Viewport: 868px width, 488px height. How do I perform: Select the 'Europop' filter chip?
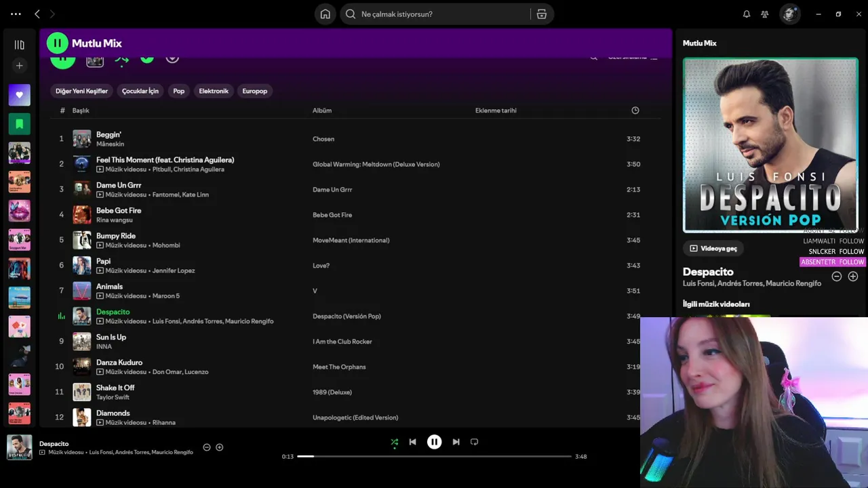pyautogui.click(x=255, y=91)
